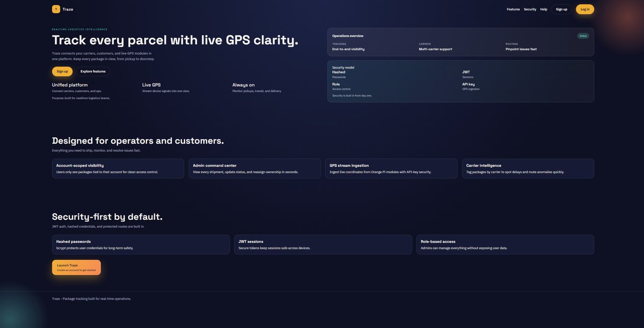Open the Help nav link
Image resolution: width=644 pixels, height=328 pixels.
point(544,9)
